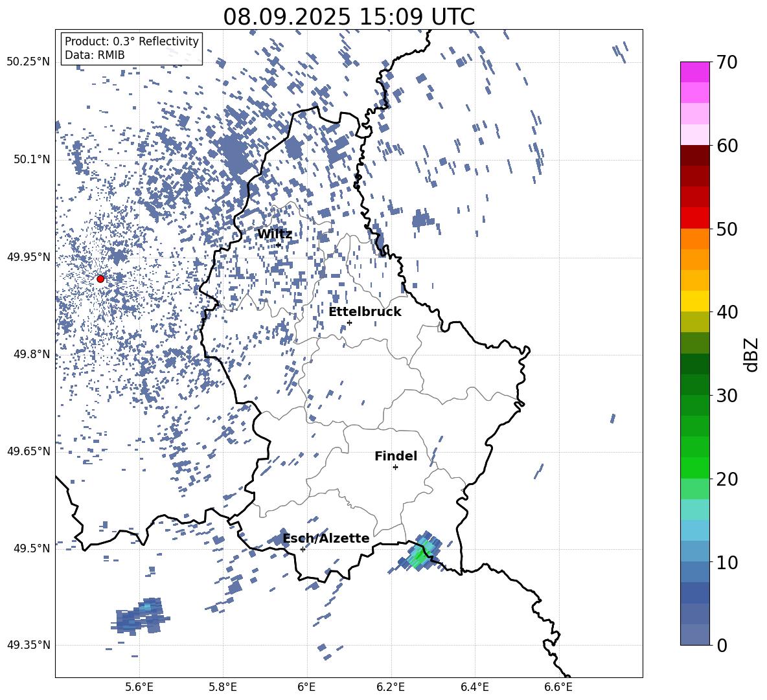
Task: Click the title 08.09.2025 15:09 UTC
Action: [x=349, y=17]
